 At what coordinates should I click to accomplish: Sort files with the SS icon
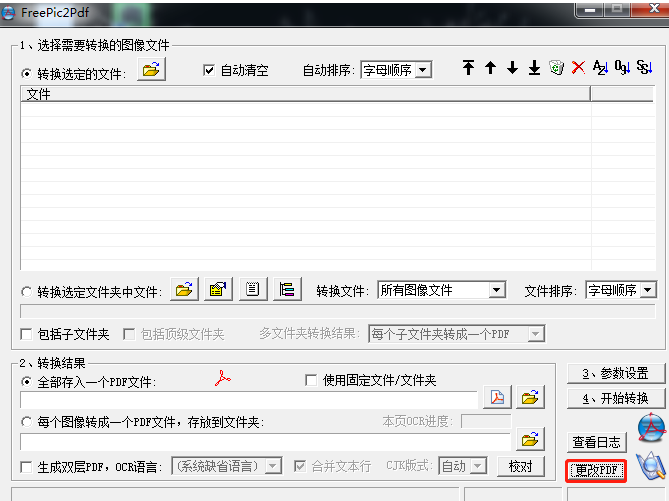pyautogui.click(x=644, y=67)
